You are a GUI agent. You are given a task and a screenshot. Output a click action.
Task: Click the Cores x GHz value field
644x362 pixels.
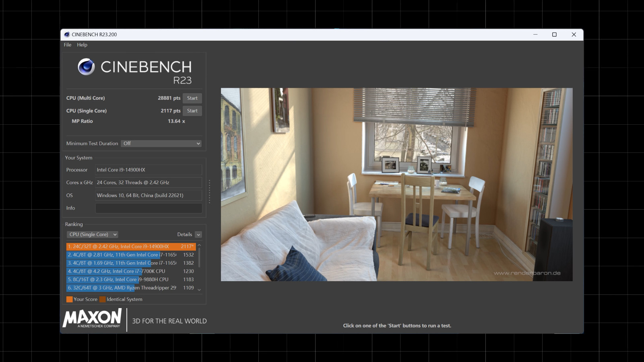(149, 183)
